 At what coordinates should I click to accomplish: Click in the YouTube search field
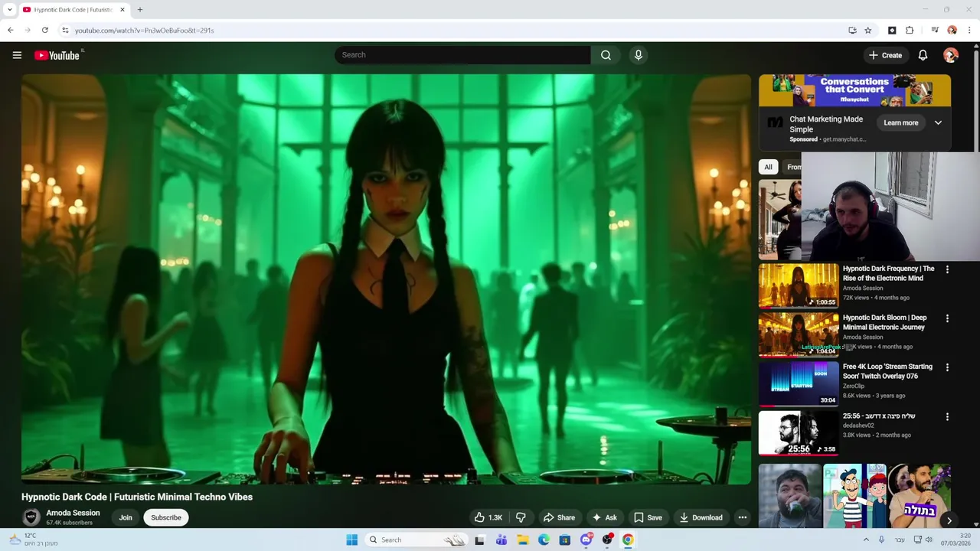click(x=462, y=55)
